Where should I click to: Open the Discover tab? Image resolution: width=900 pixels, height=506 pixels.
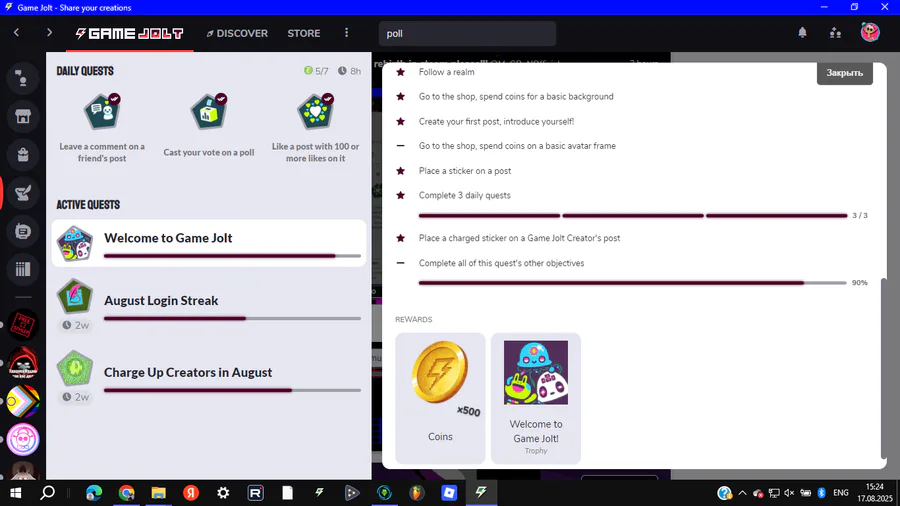point(237,33)
